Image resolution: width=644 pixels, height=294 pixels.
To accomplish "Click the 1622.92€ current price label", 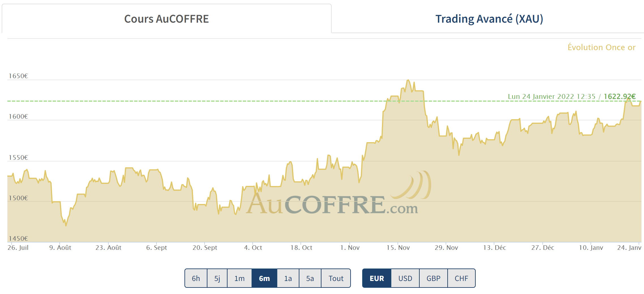I will click(x=619, y=97).
